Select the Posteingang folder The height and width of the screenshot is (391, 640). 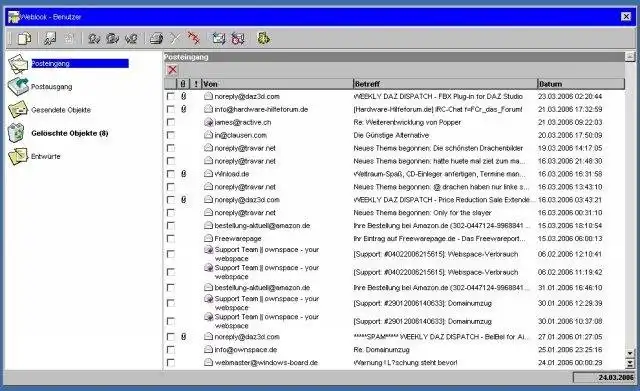[x=80, y=63]
